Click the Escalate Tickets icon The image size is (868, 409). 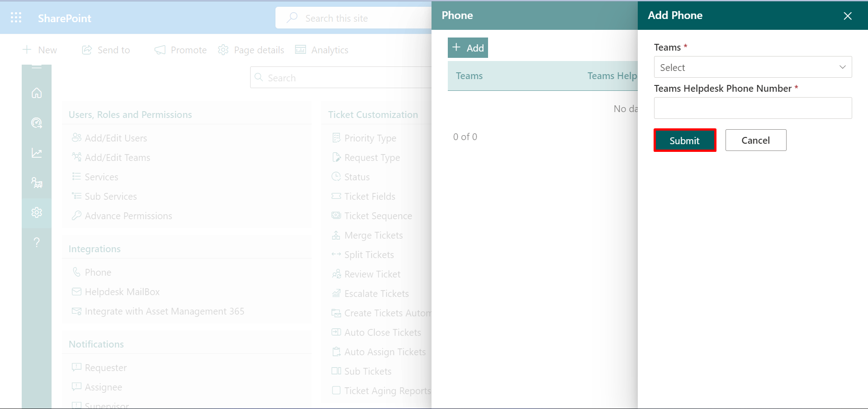tap(336, 293)
